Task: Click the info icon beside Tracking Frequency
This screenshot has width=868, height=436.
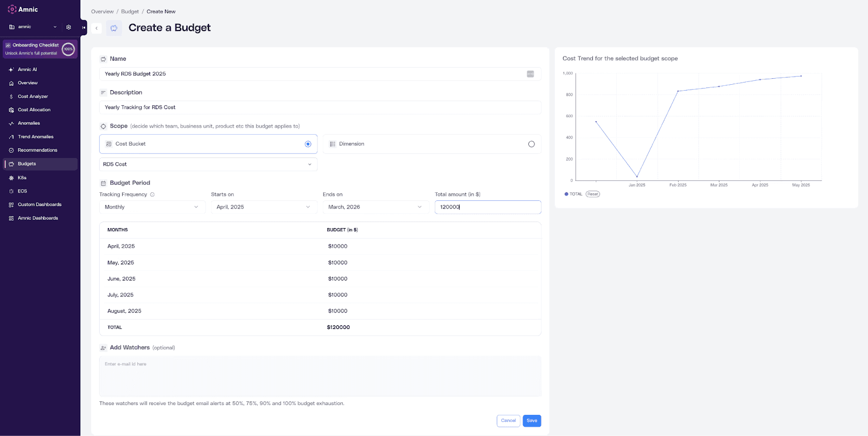Action: pos(152,194)
